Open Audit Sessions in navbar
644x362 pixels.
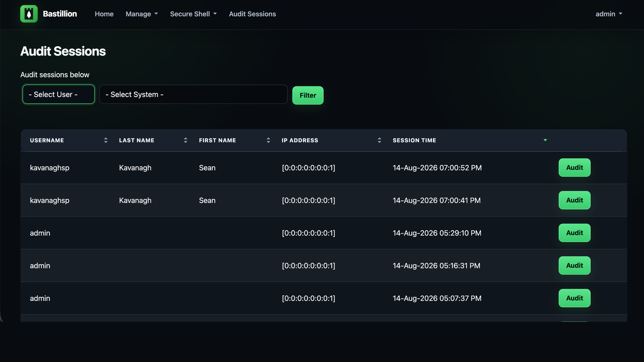click(252, 14)
